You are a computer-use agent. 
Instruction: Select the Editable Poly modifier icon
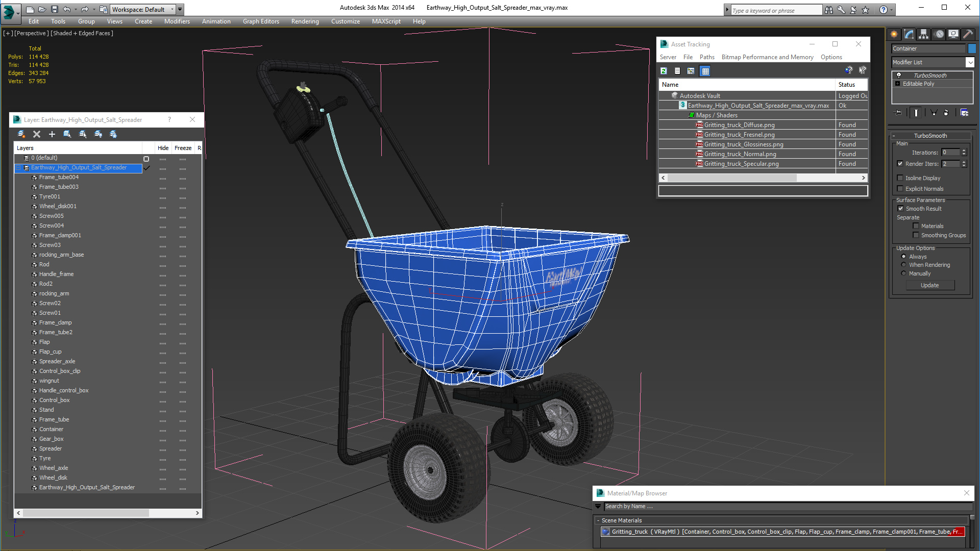898,84
